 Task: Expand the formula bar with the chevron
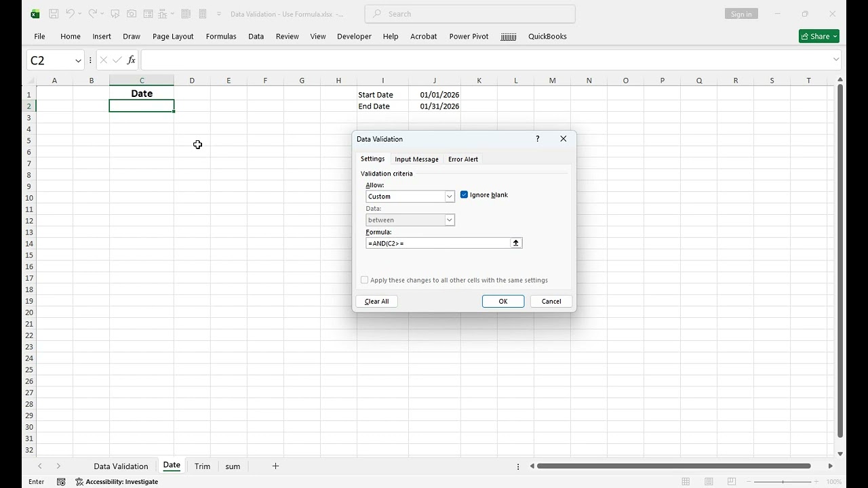coord(835,60)
